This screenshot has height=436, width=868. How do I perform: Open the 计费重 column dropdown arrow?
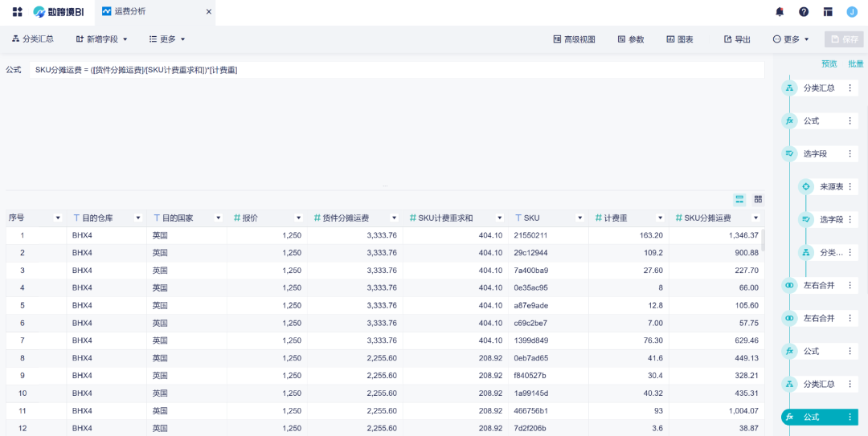pos(660,218)
